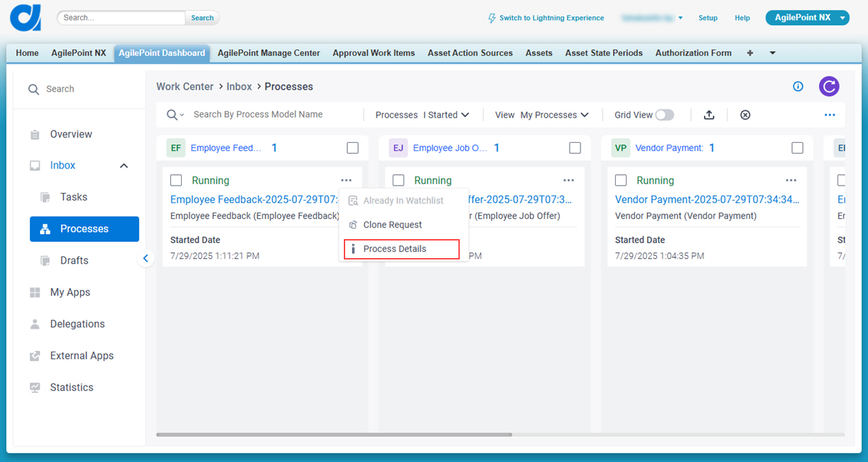Click the VP column badge
The width and height of the screenshot is (868, 462).
[x=620, y=148]
